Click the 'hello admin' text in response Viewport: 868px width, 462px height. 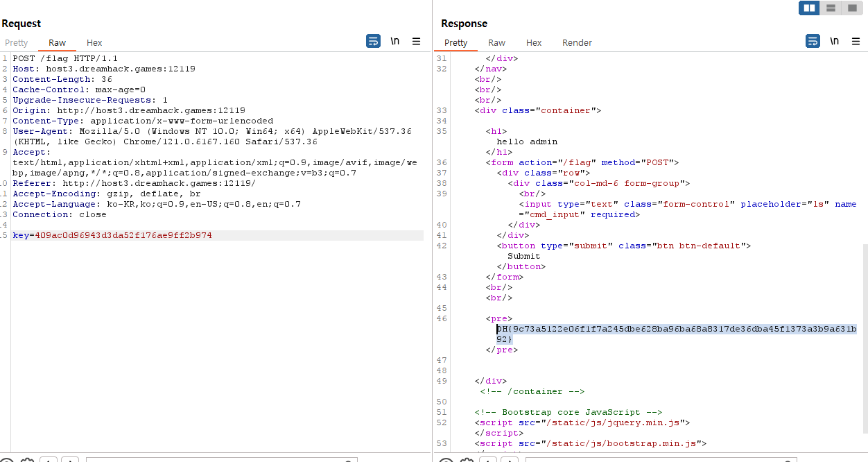click(x=527, y=142)
